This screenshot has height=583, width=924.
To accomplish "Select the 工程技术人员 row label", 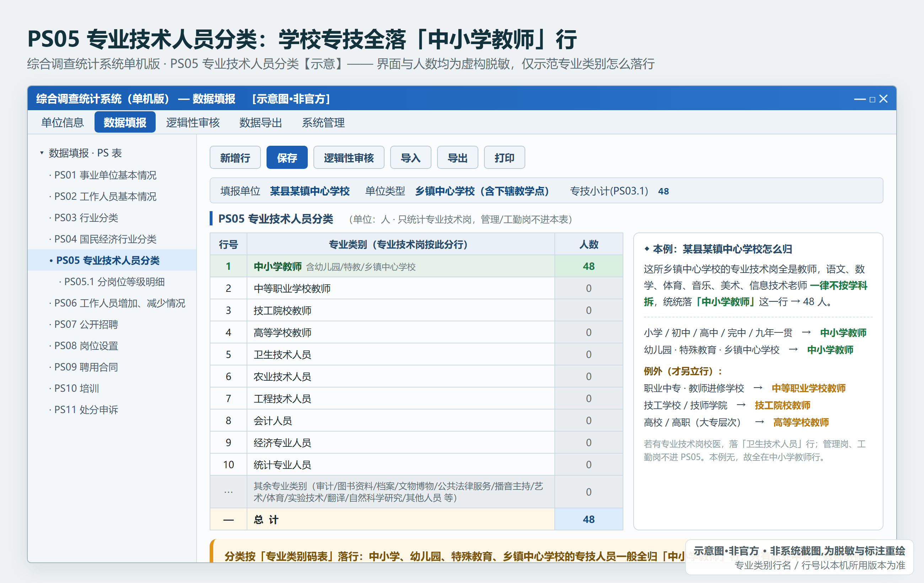I will pos(282,399).
